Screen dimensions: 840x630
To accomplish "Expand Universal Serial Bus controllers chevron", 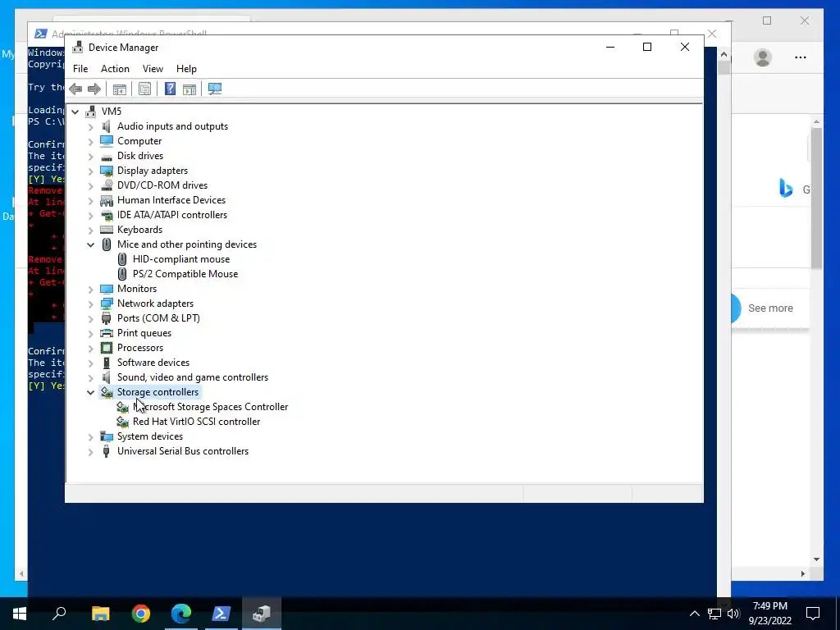I will tap(90, 452).
